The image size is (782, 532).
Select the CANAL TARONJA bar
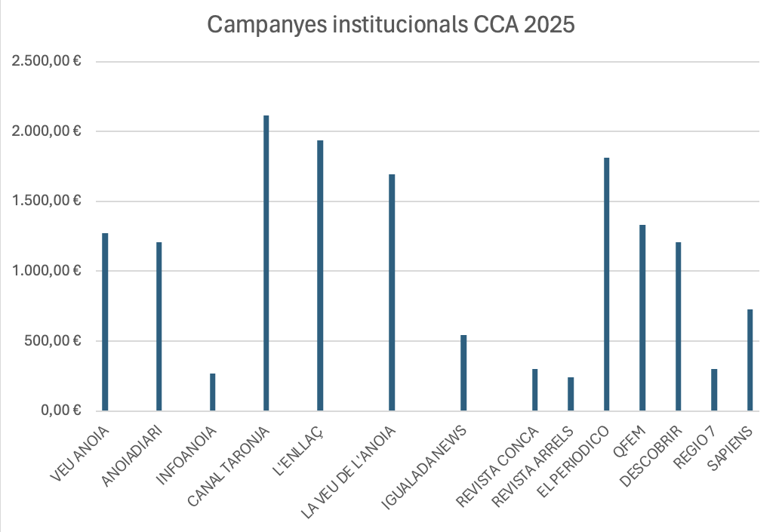[x=266, y=263]
